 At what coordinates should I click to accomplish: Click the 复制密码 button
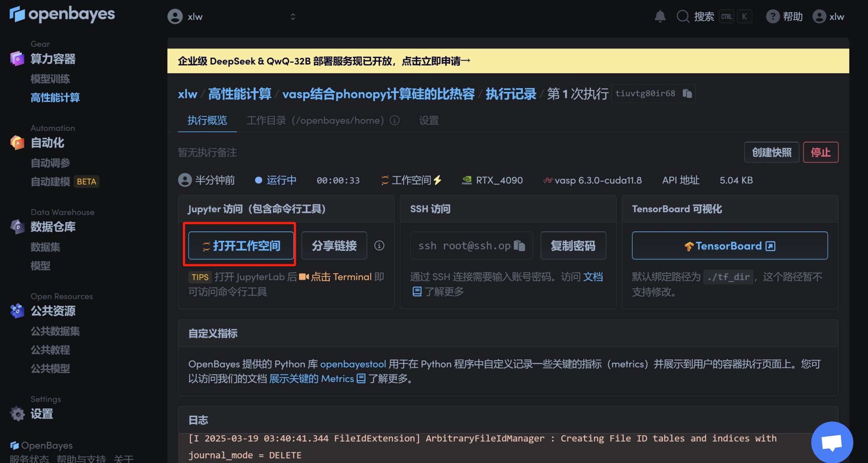[x=573, y=245]
